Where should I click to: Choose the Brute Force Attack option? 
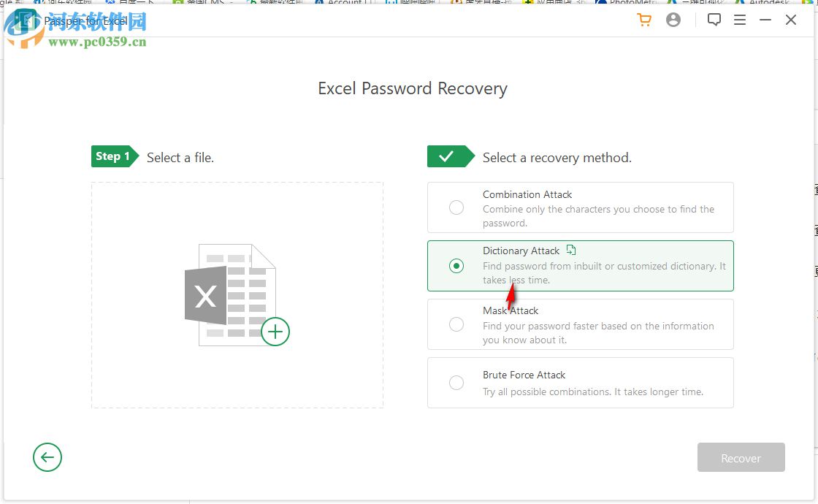(x=456, y=383)
